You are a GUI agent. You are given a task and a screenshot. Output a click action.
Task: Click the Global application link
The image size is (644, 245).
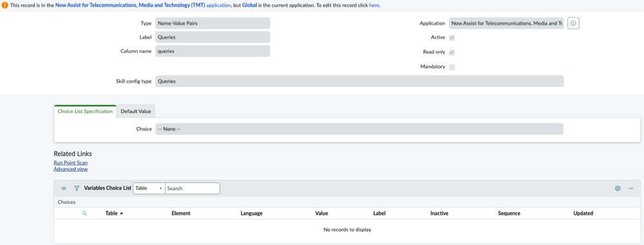coord(249,6)
